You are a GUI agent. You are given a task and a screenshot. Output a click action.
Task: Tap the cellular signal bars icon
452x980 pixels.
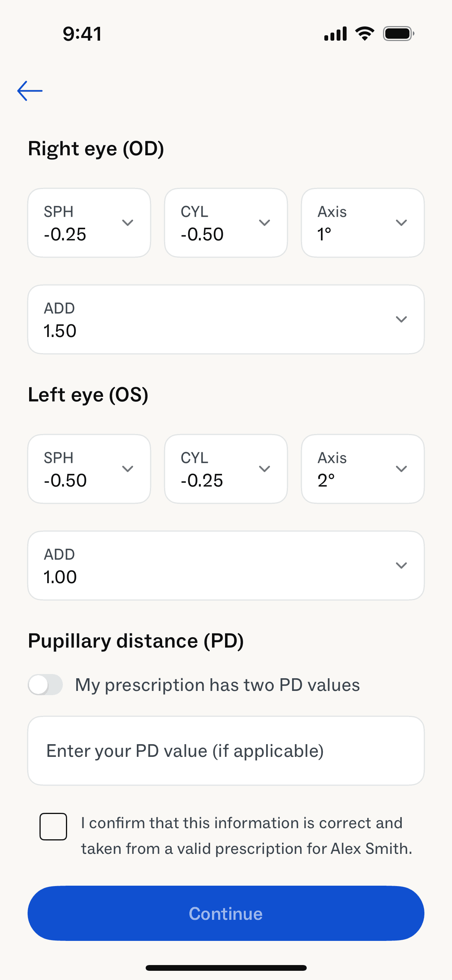pos(335,34)
